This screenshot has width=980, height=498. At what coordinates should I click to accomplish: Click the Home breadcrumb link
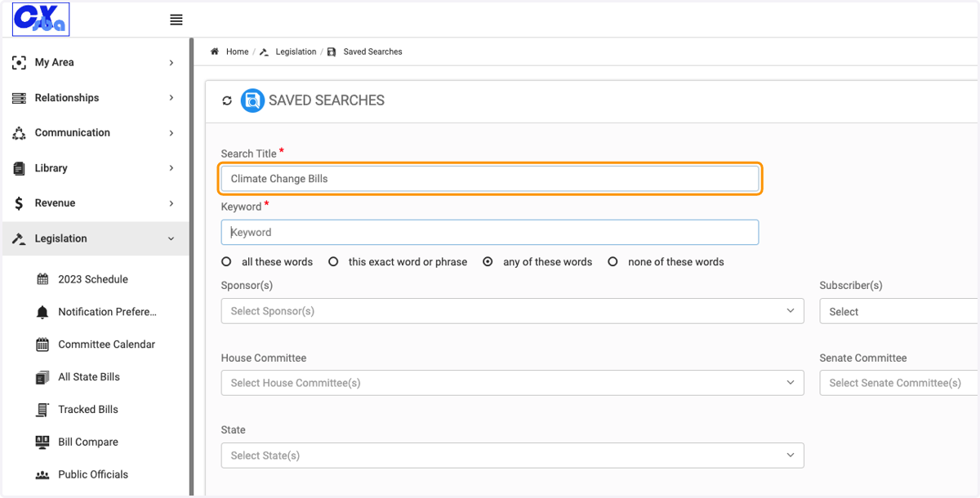click(x=237, y=51)
